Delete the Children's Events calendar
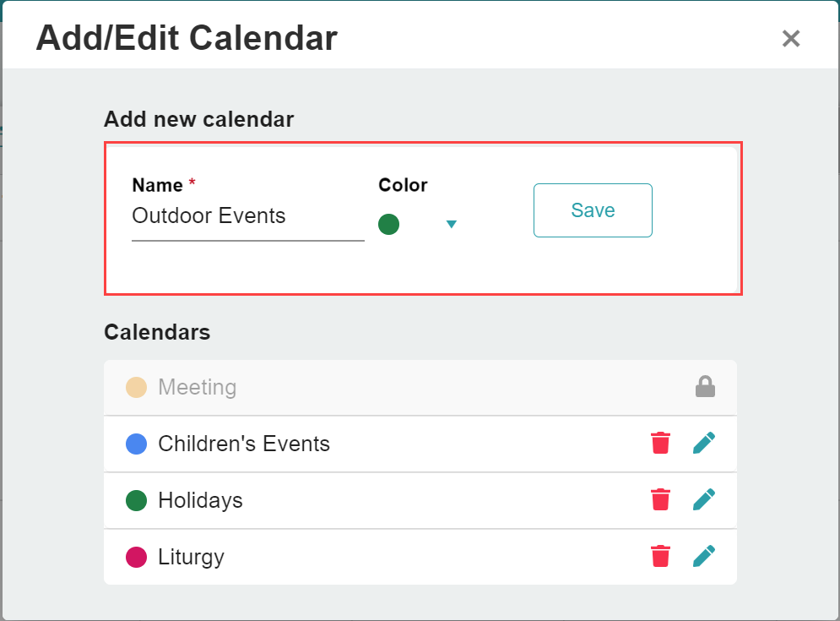840x621 pixels. click(660, 443)
